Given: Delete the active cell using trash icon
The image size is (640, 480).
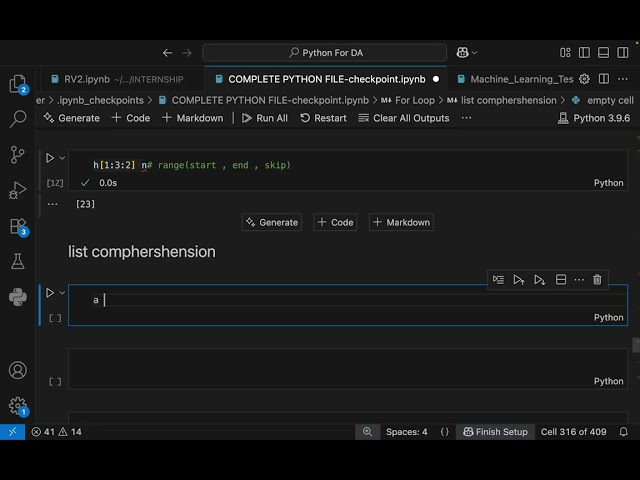Looking at the screenshot, I should click(597, 280).
